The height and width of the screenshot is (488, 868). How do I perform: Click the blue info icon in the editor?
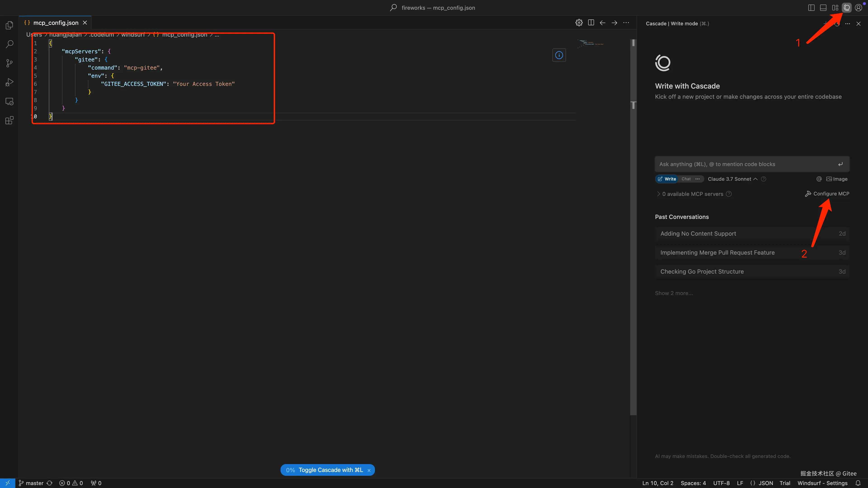click(x=559, y=55)
